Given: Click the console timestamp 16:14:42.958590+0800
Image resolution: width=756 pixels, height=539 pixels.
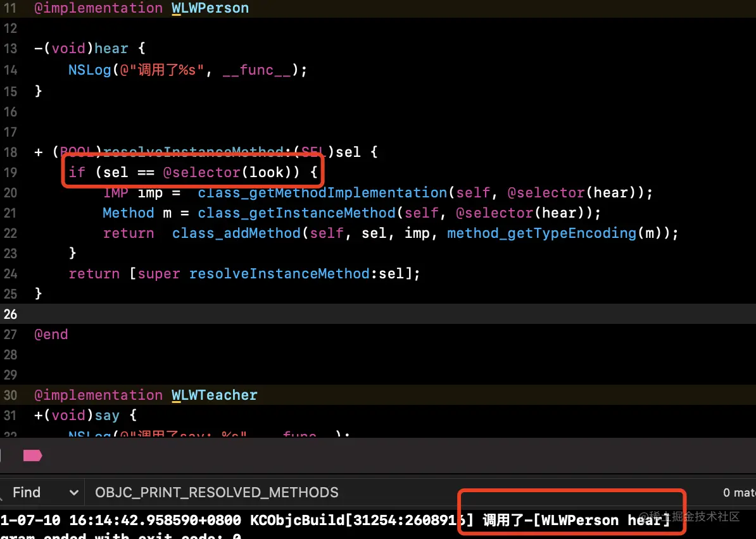Looking at the screenshot, I should (155, 520).
